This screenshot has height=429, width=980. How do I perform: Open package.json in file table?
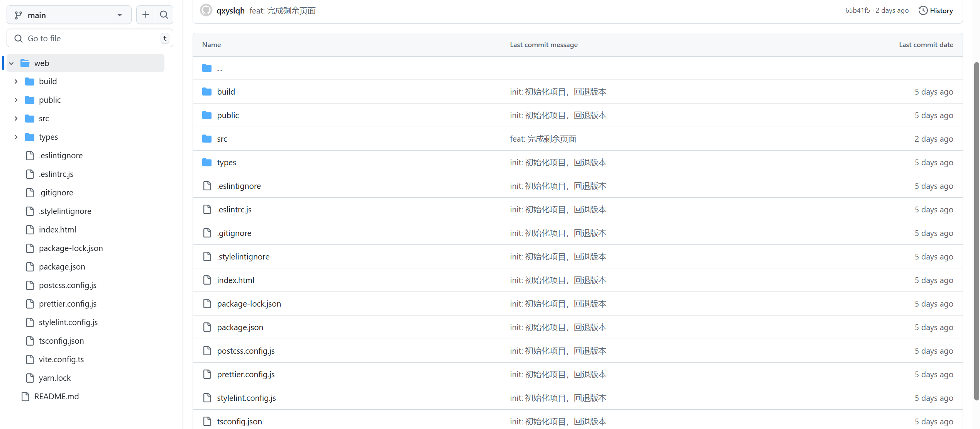point(240,327)
